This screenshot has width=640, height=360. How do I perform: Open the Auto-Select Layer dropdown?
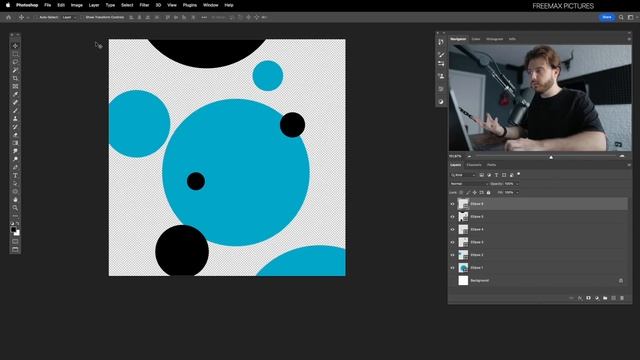(x=69, y=18)
